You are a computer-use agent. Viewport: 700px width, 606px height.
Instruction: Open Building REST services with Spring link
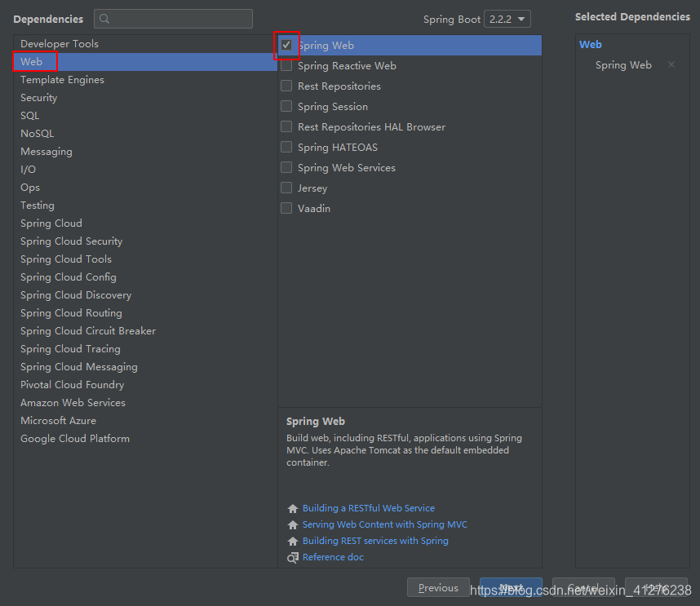click(x=375, y=541)
